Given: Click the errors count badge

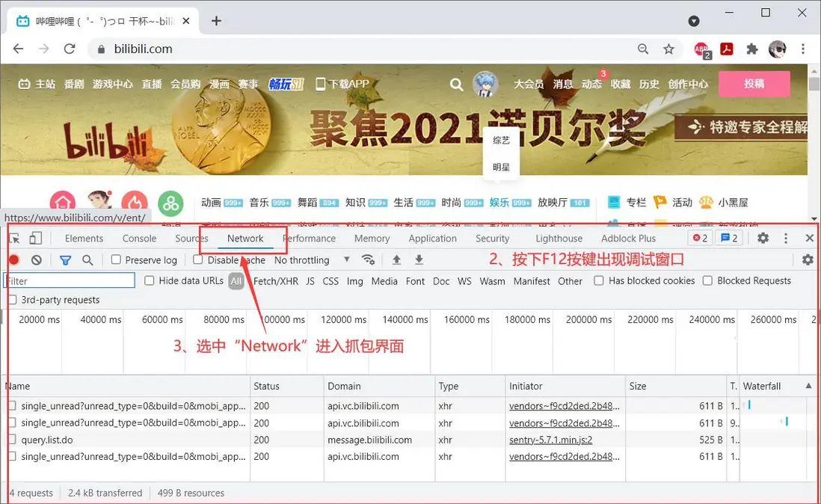Looking at the screenshot, I should click(700, 238).
